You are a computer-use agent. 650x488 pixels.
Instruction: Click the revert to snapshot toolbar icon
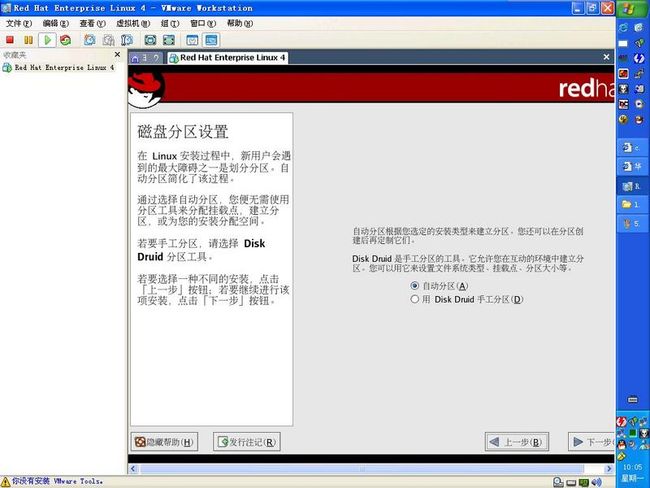tap(108, 40)
